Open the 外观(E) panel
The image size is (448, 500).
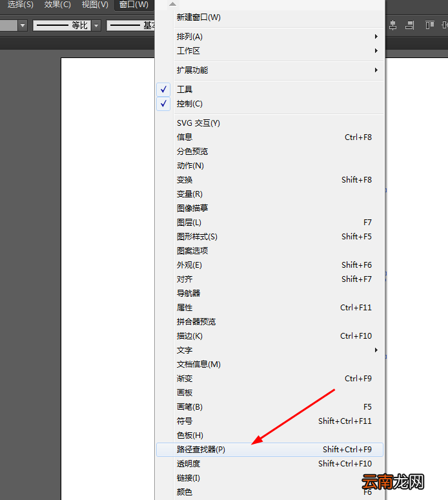point(270,265)
